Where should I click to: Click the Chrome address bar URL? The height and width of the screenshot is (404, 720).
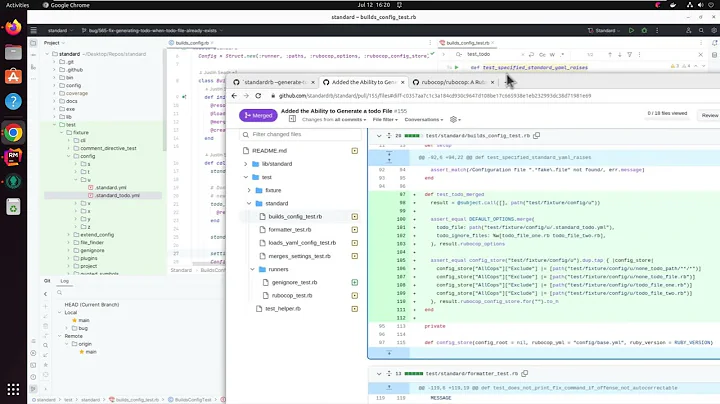click(435, 95)
